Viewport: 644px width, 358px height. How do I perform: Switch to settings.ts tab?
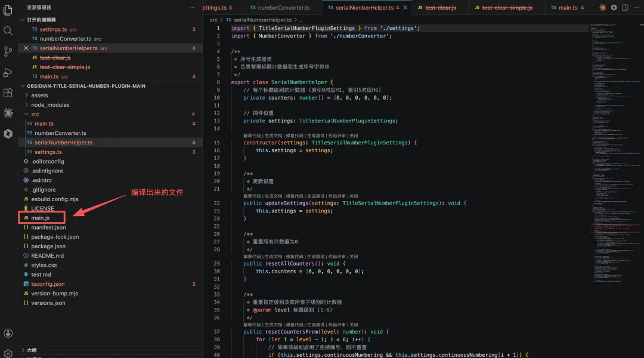click(218, 7)
